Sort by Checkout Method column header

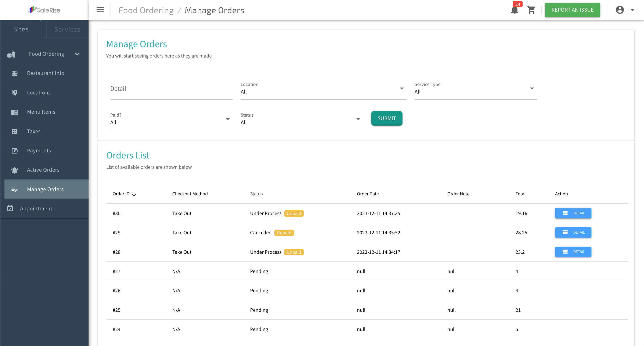coord(190,194)
